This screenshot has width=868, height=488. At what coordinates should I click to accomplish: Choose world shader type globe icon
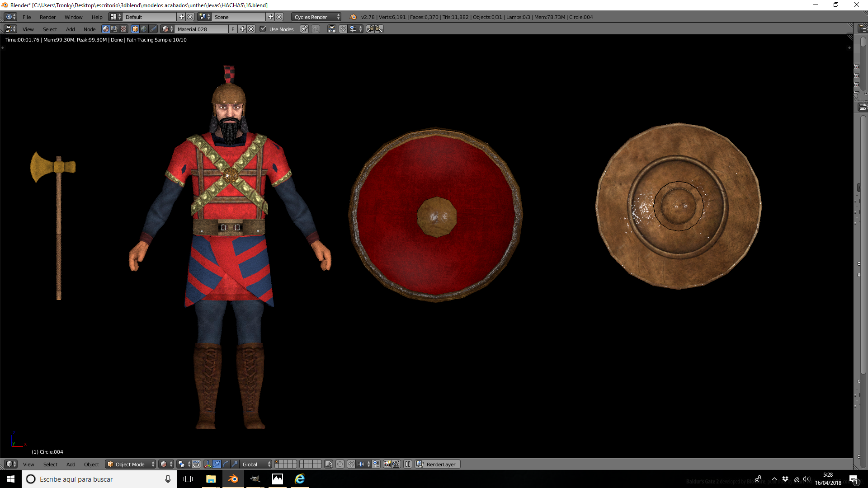click(144, 29)
